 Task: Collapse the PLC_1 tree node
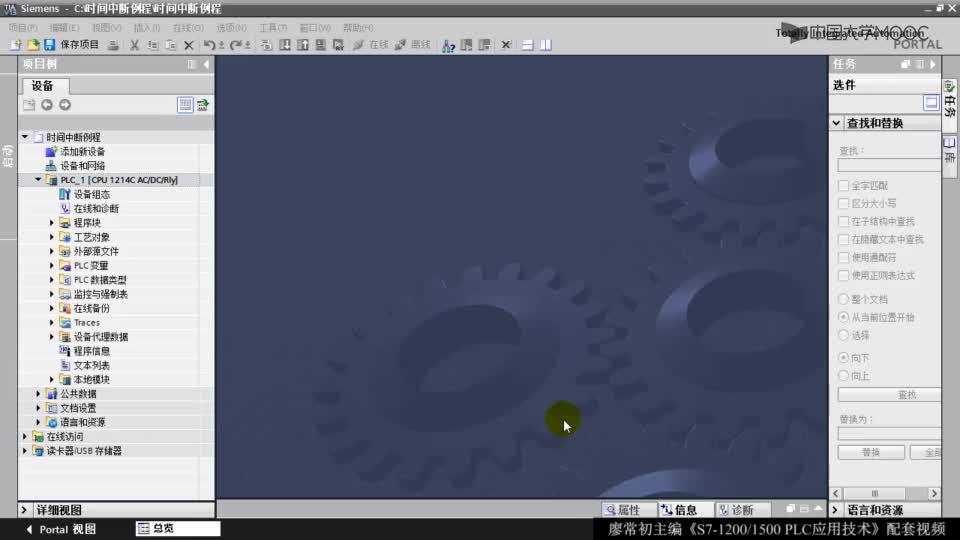tap(38, 180)
